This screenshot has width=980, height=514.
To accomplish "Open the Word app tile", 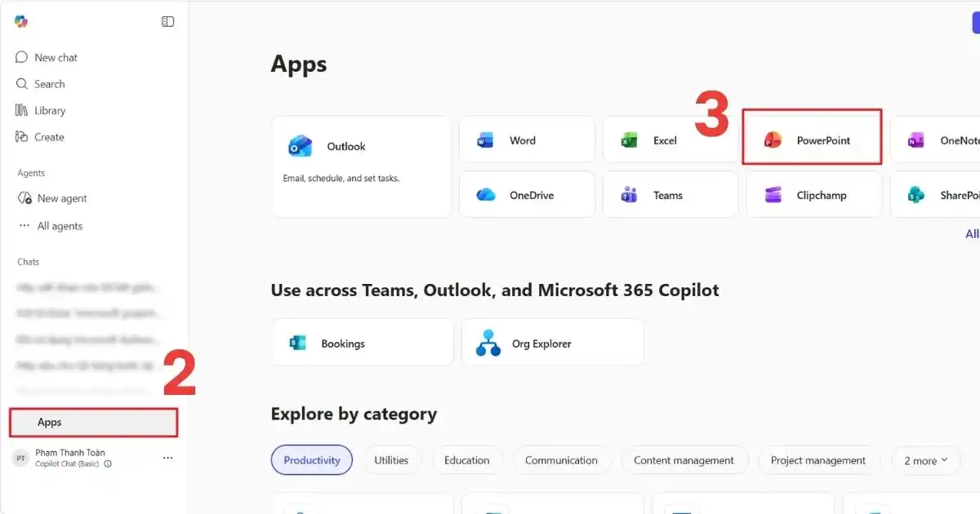I will (x=527, y=140).
